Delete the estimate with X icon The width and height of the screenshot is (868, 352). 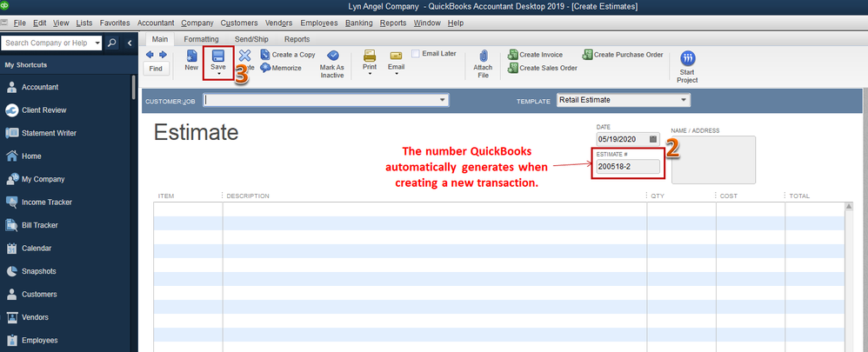click(244, 56)
